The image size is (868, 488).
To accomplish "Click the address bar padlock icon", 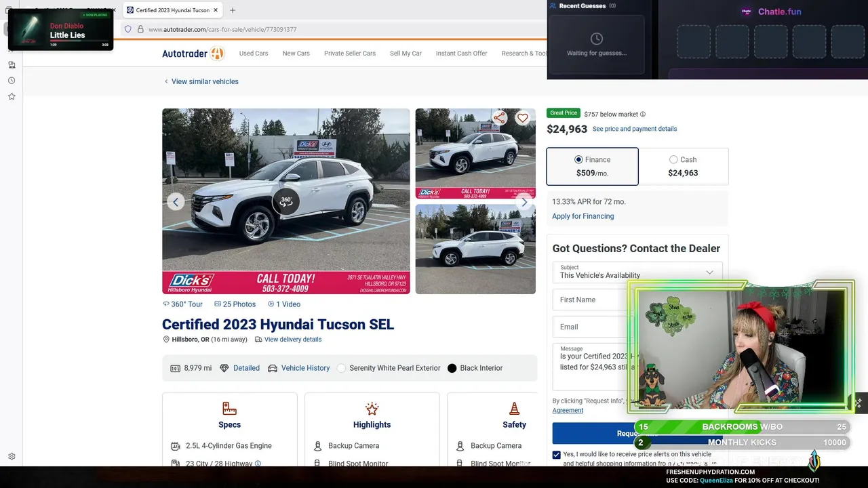I will [x=140, y=29].
